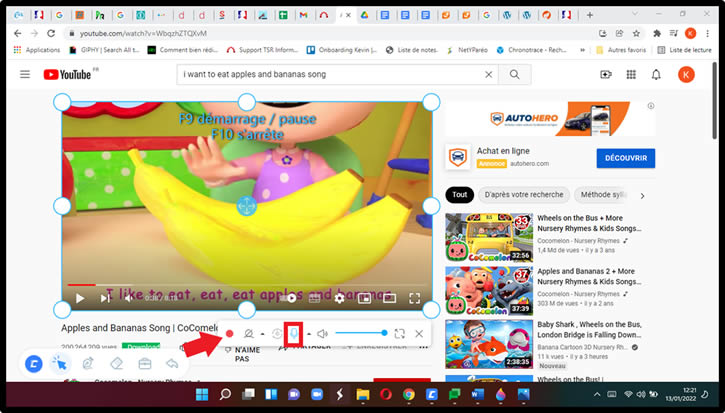Open the YouTube apps grid
Viewport: 725px width, 413px height.
pyautogui.click(x=631, y=74)
